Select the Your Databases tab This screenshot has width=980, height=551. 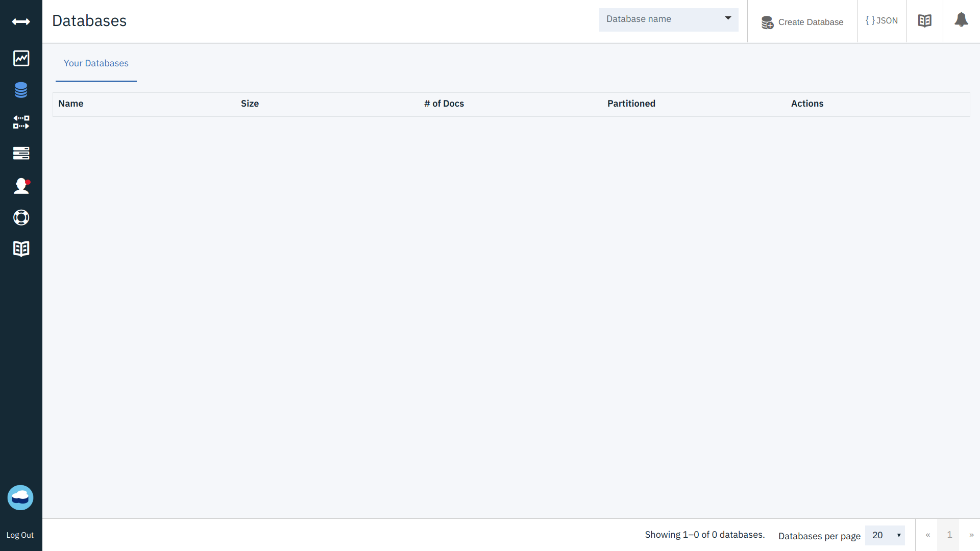click(x=96, y=63)
